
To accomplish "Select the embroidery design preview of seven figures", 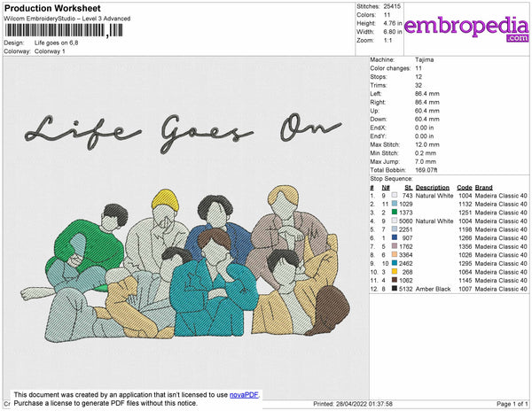I will coord(185,264).
